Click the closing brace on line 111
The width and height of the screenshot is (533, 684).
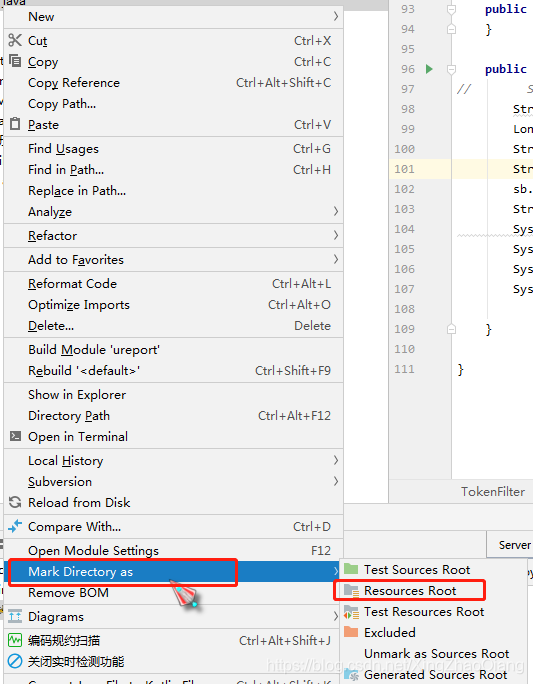tap(461, 369)
